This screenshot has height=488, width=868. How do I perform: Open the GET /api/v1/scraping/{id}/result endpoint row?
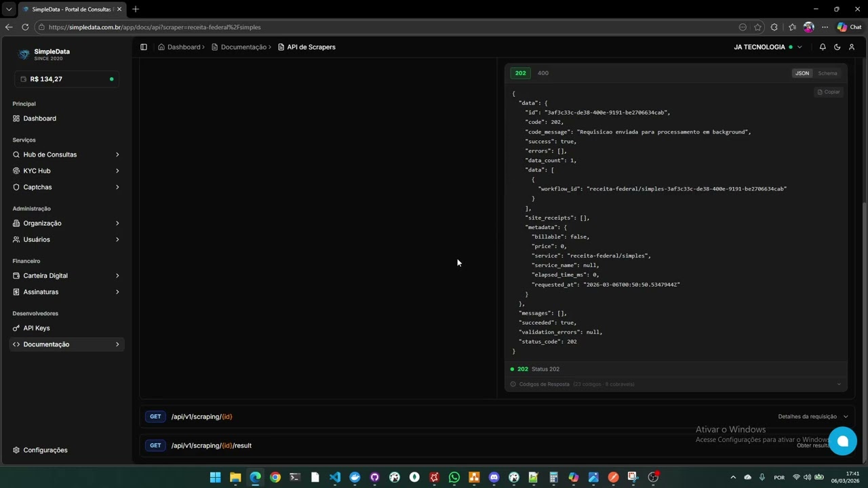(x=496, y=445)
